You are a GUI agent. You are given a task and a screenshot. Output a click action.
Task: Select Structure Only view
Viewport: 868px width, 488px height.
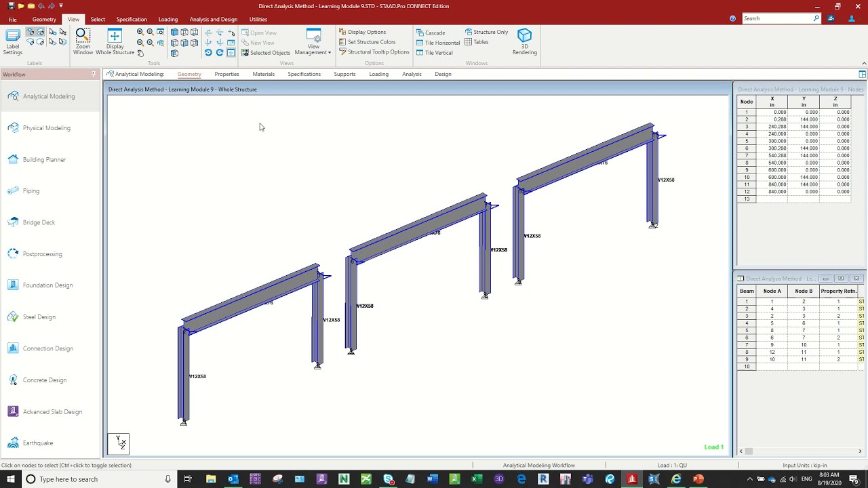486,32
